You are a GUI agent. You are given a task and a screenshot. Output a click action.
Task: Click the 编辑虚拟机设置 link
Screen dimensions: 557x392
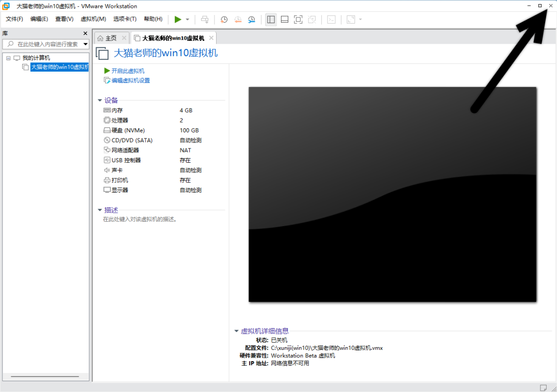point(130,80)
